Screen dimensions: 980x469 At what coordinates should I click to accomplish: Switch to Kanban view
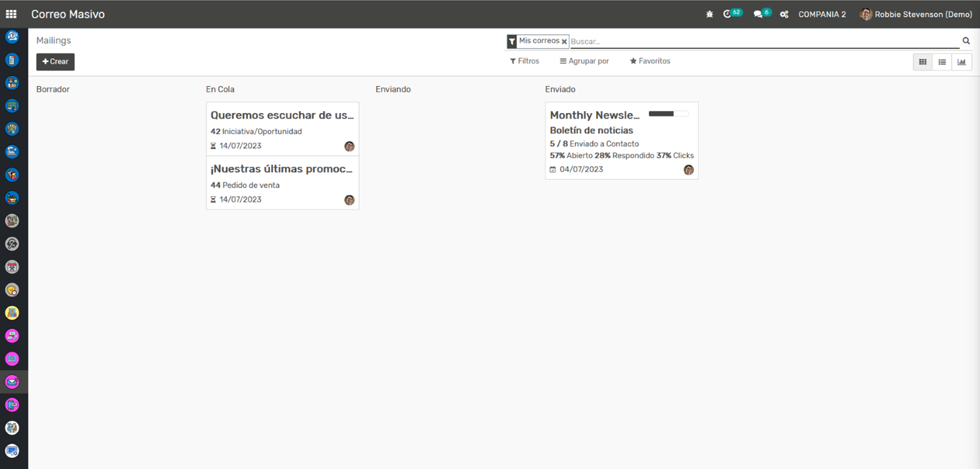923,62
